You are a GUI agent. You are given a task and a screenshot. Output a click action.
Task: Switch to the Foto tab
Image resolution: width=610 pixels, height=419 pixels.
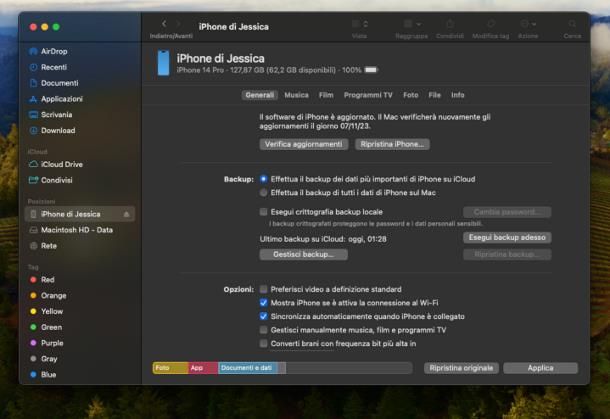(411, 95)
